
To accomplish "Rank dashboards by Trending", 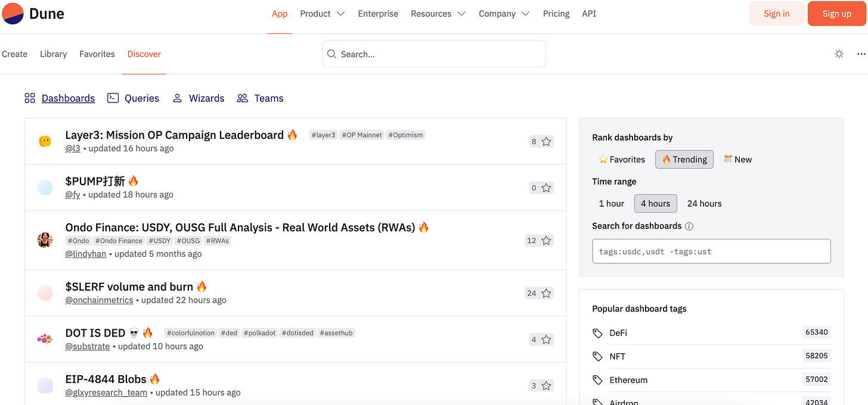I will [x=684, y=159].
